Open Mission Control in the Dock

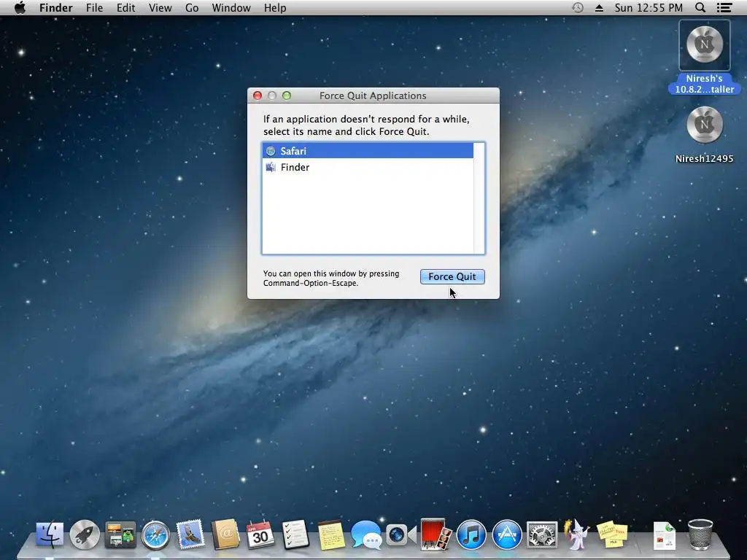coord(120,534)
